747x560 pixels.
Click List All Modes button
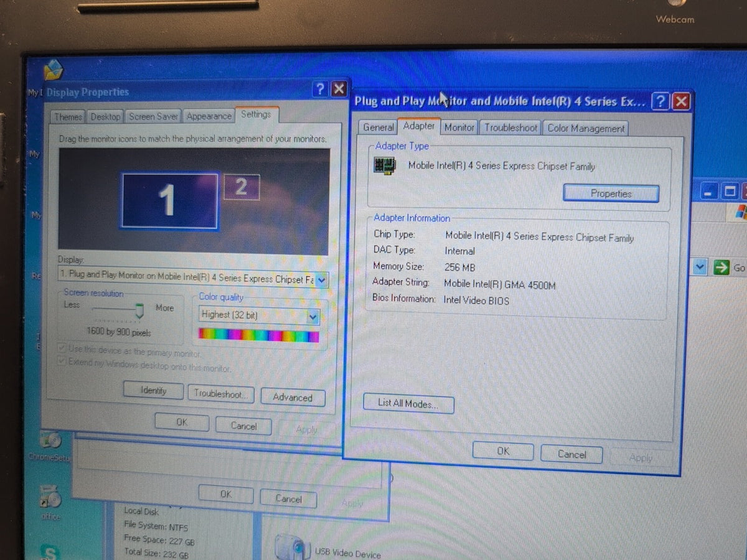(408, 403)
